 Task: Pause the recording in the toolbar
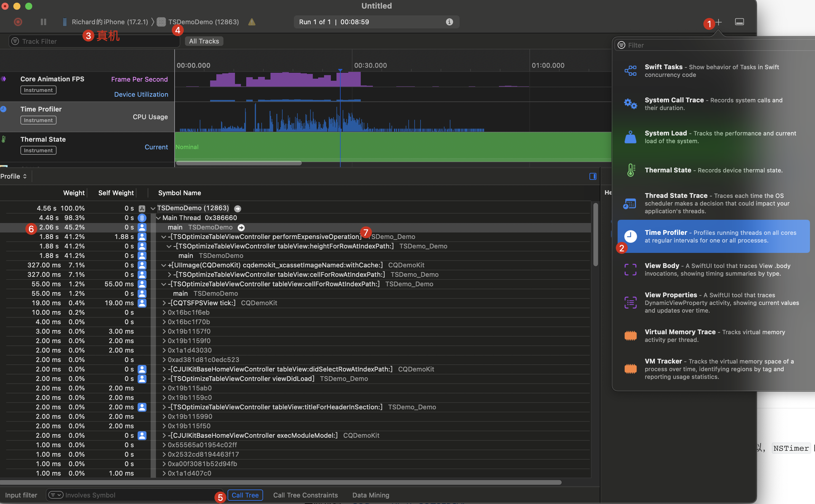[x=43, y=22]
